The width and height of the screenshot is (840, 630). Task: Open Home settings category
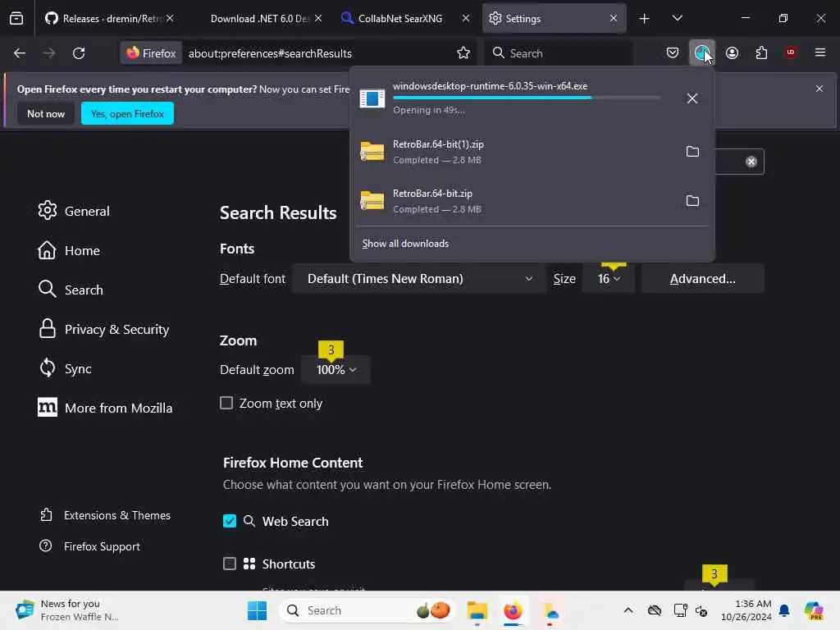[x=69, y=251]
